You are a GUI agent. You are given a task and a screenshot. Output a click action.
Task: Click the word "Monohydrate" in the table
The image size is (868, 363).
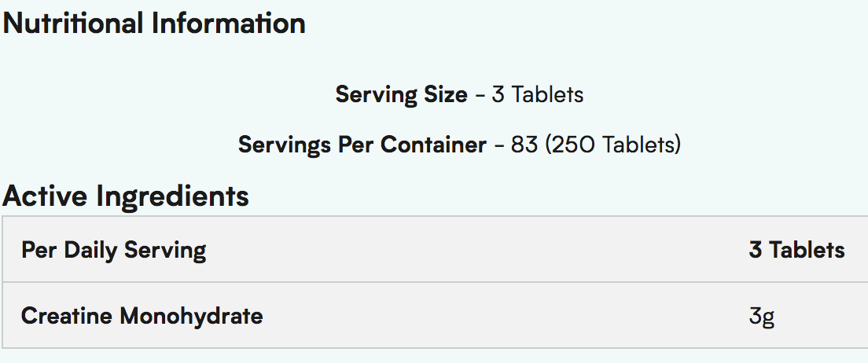click(x=191, y=317)
